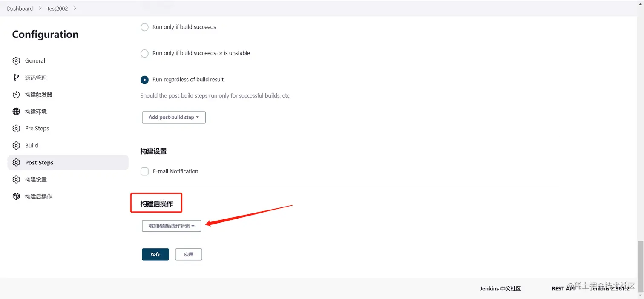Go to General section

pos(68,60)
